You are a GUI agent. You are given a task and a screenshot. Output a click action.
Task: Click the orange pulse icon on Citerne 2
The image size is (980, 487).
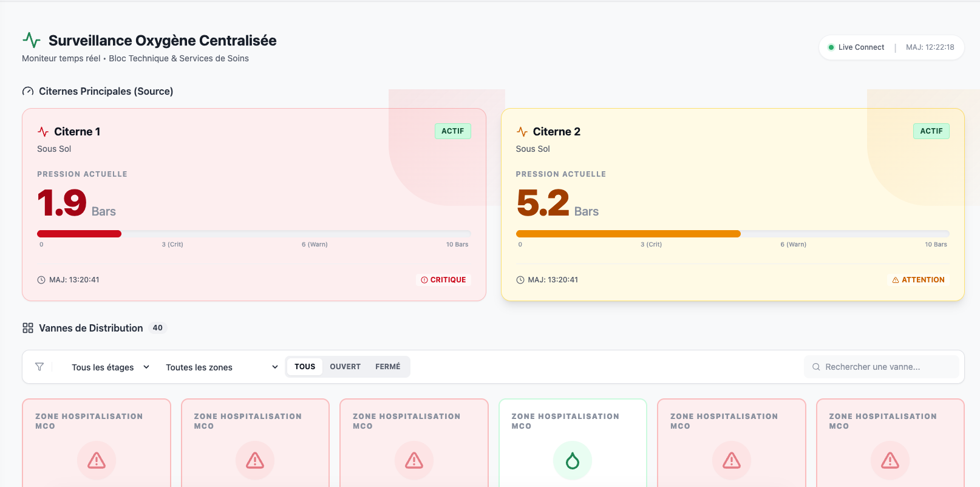(x=522, y=132)
